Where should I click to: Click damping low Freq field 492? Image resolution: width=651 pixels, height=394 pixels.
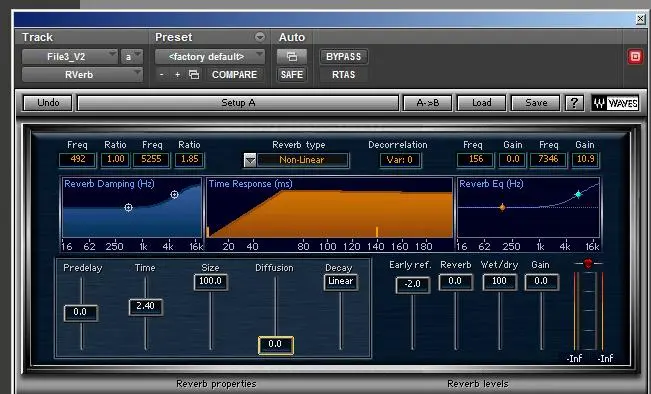coord(78,160)
